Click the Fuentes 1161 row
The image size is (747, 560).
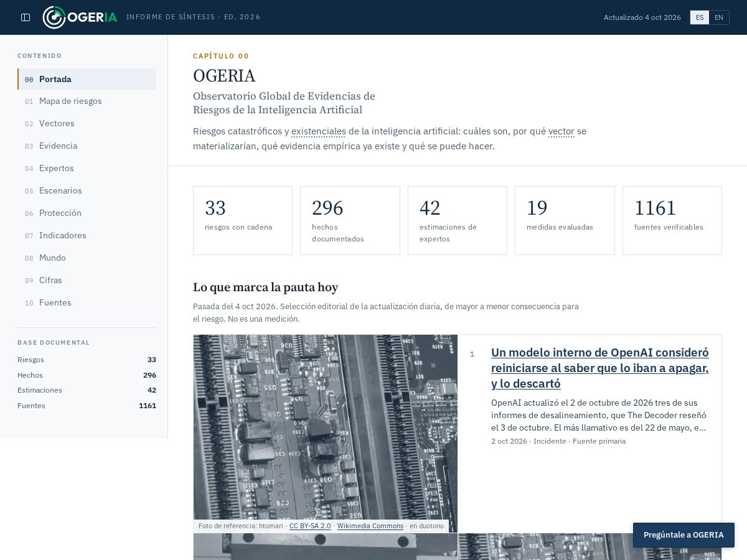(x=87, y=406)
